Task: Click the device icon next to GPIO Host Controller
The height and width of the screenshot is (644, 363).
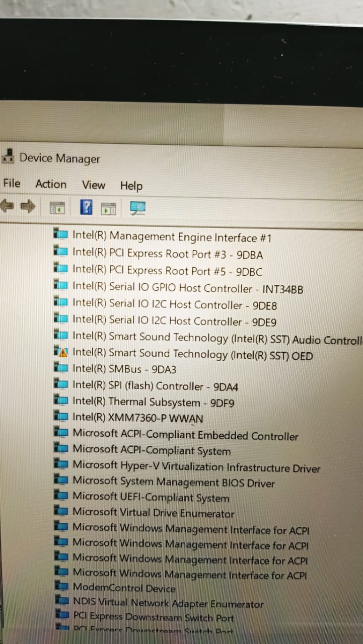Action: [x=61, y=286]
